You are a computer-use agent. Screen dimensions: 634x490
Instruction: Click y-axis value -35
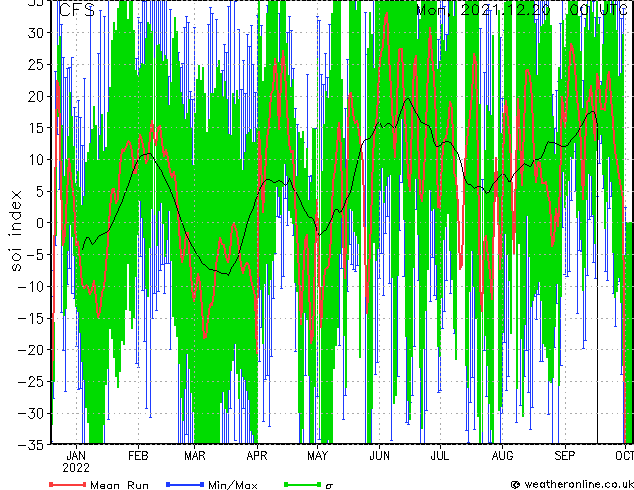pos(32,445)
